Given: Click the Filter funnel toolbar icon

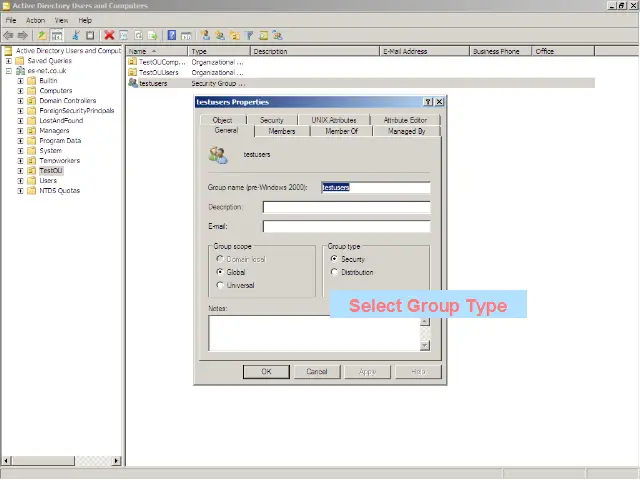Looking at the screenshot, I should (x=249, y=36).
